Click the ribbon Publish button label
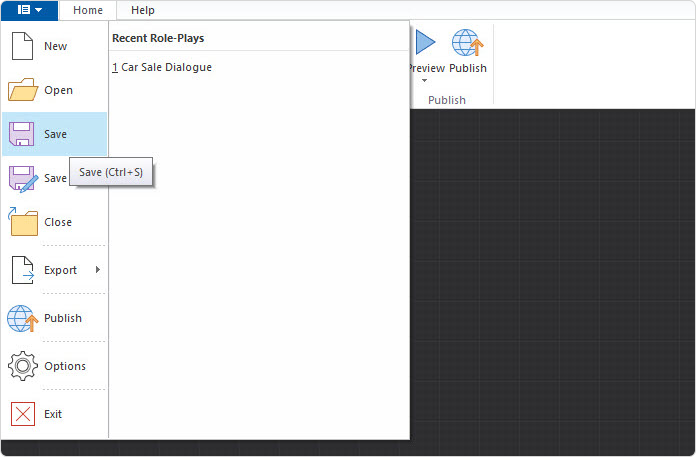 tap(468, 68)
